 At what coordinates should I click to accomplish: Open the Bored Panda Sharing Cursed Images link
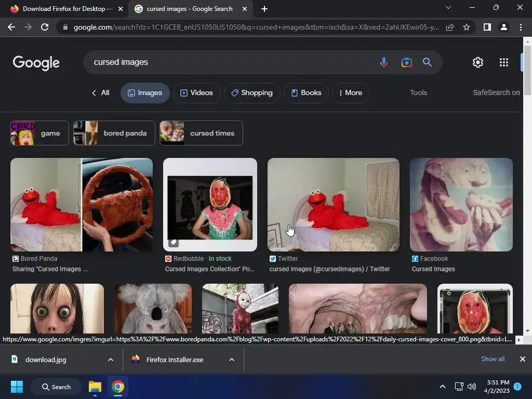(50, 269)
